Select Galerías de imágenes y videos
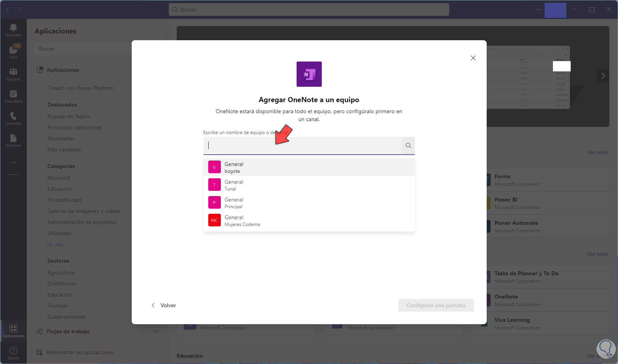Image resolution: width=618 pixels, height=364 pixels. 84,211
